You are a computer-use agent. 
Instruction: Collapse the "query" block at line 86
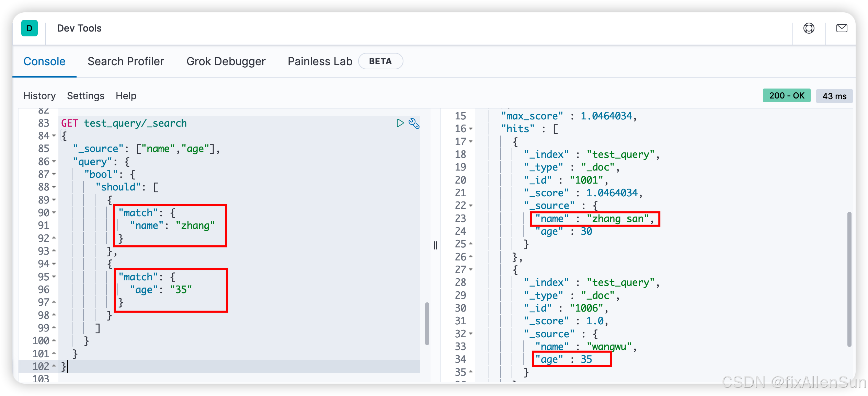pyautogui.click(x=54, y=161)
